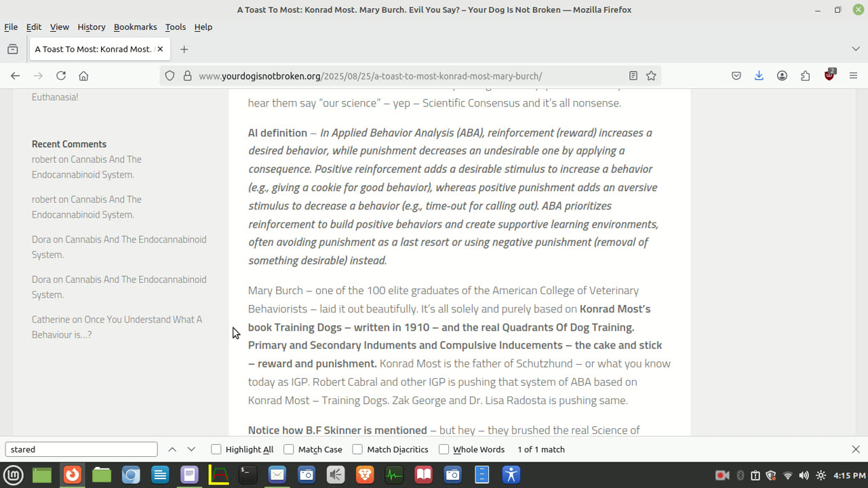868x488 pixels.
Task: Go back to the previous page
Action: [x=15, y=76]
